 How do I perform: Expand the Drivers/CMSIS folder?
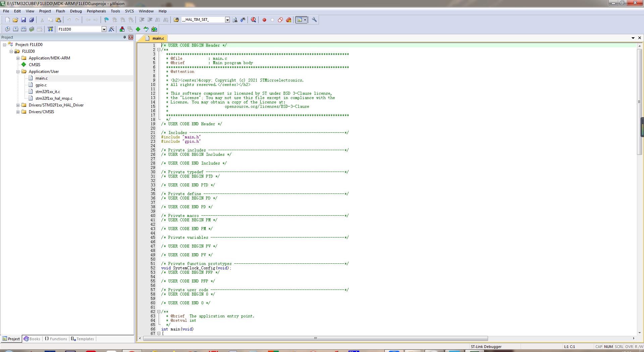click(18, 112)
